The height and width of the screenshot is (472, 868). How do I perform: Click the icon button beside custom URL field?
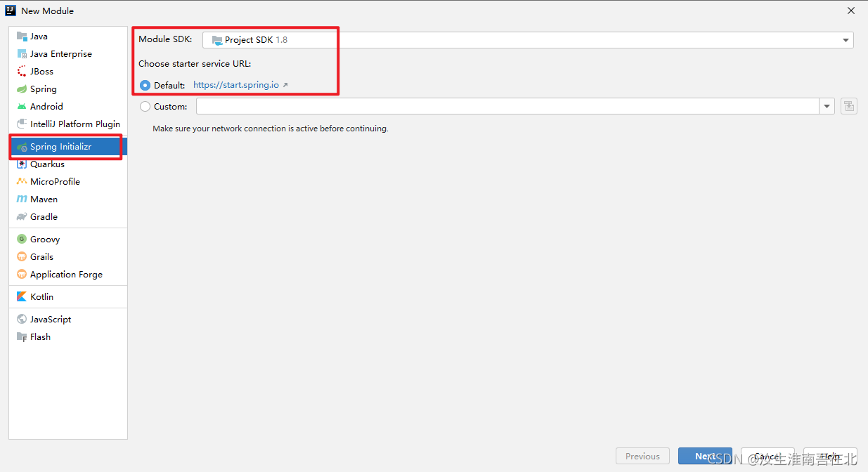849,107
